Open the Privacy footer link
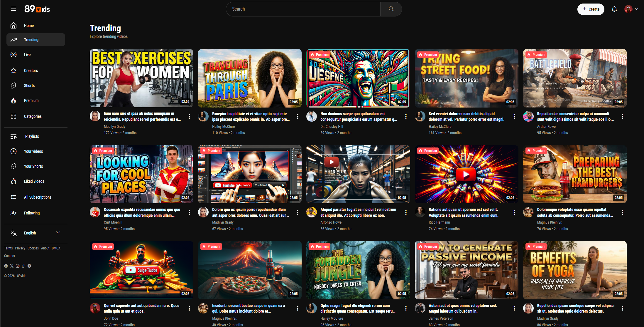This screenshot has width=644, height=327. 20,248
